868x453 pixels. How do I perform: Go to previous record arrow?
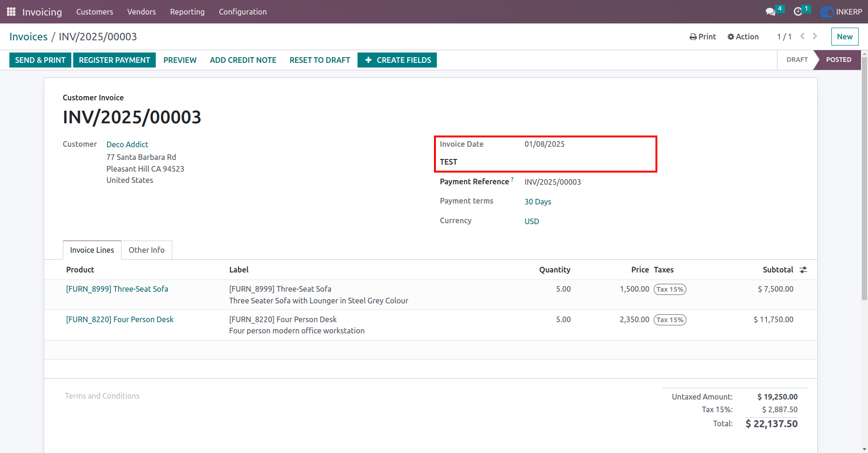click(802, 36)
